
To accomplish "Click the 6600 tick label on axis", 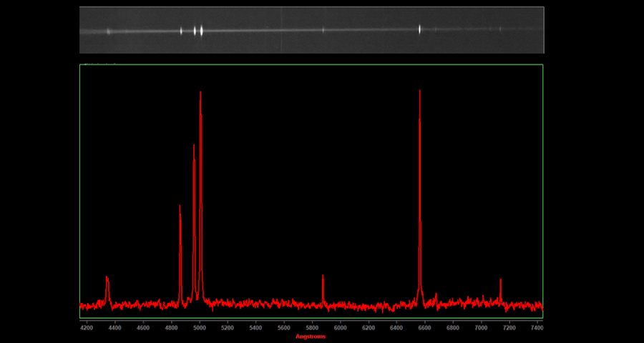I will pos(424,328).
